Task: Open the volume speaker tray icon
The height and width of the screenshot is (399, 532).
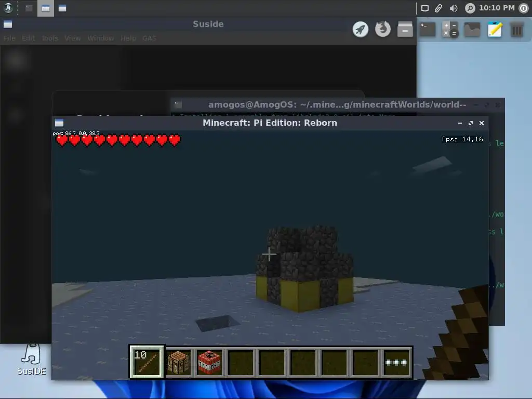Action: 453,8
